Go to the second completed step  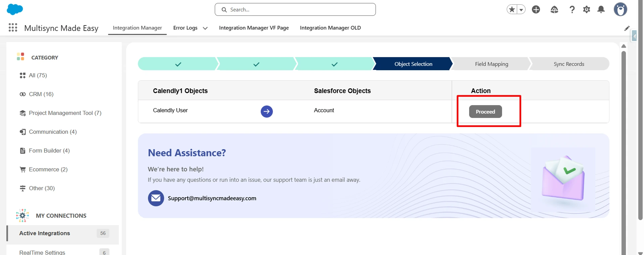pyautogui.click(x=256, y=64)
